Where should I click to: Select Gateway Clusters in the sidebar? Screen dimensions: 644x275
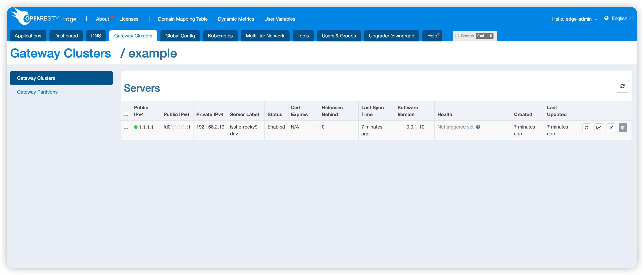click(x=61, y=78)
